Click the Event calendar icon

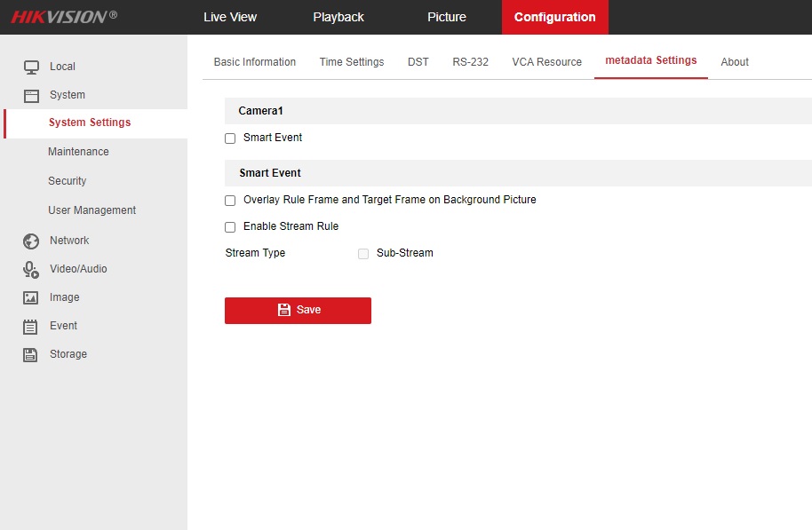[x=31, y=326]
